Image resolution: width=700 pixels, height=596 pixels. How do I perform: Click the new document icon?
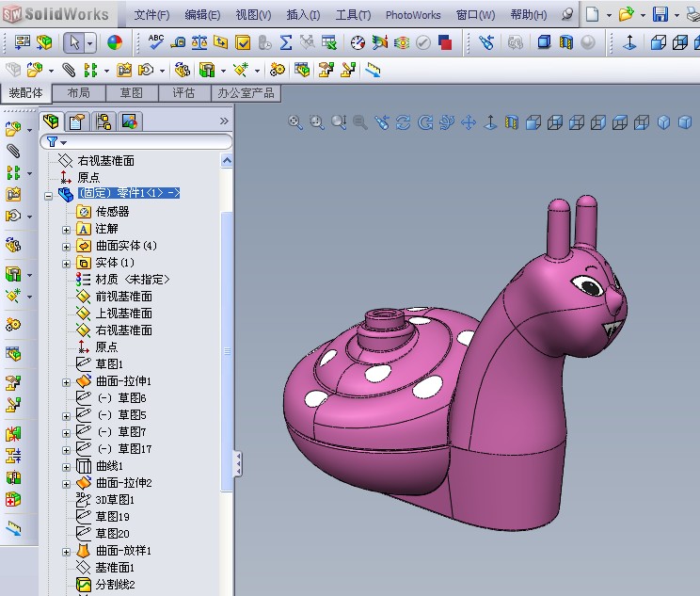click(x=592, y=14)
